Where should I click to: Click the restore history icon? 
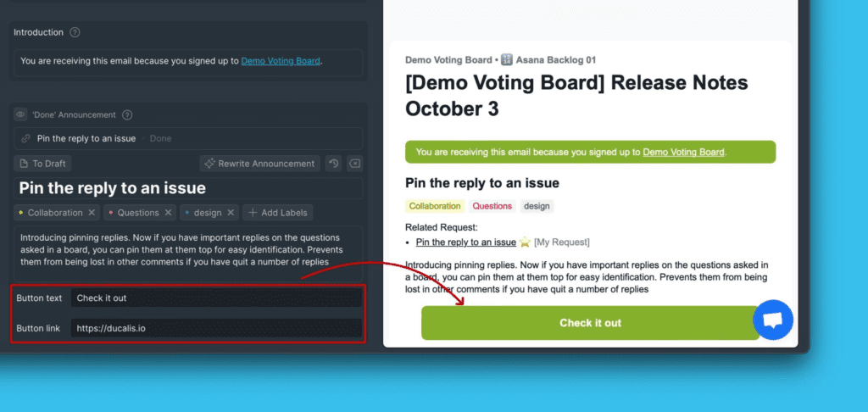[x=334, y=164]
